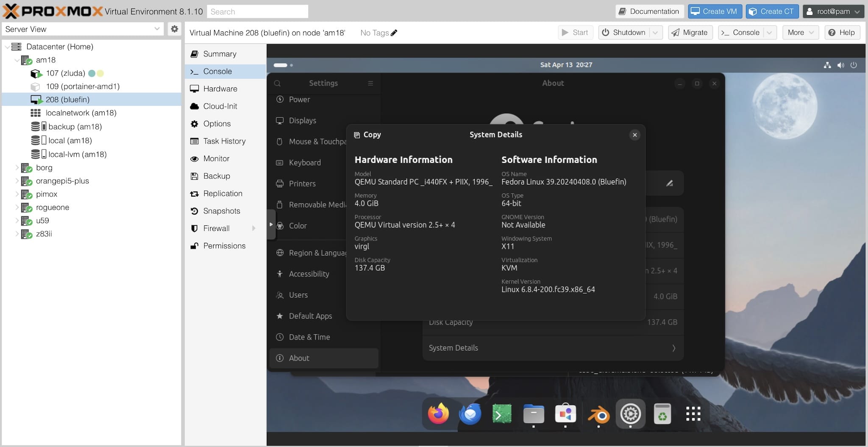
Task: Open the Files manager dock icon
Action: pos(534,414)
